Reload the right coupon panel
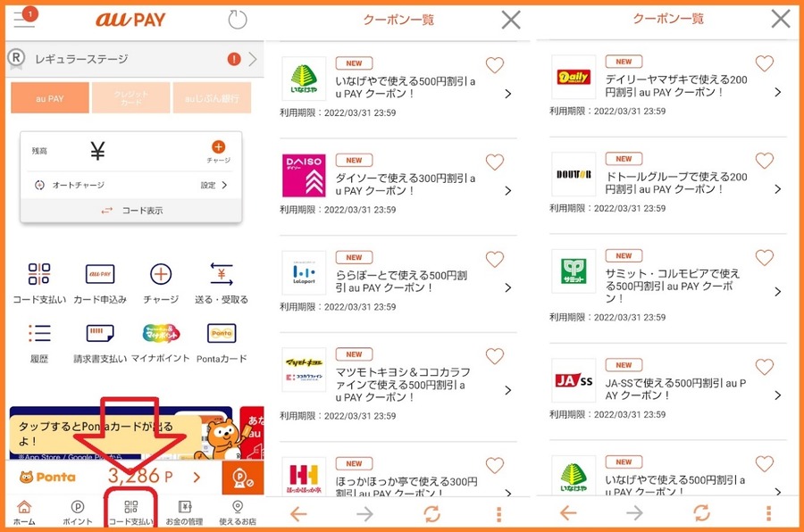The width and height of the screenshot is (804, 532). [702, 512]
